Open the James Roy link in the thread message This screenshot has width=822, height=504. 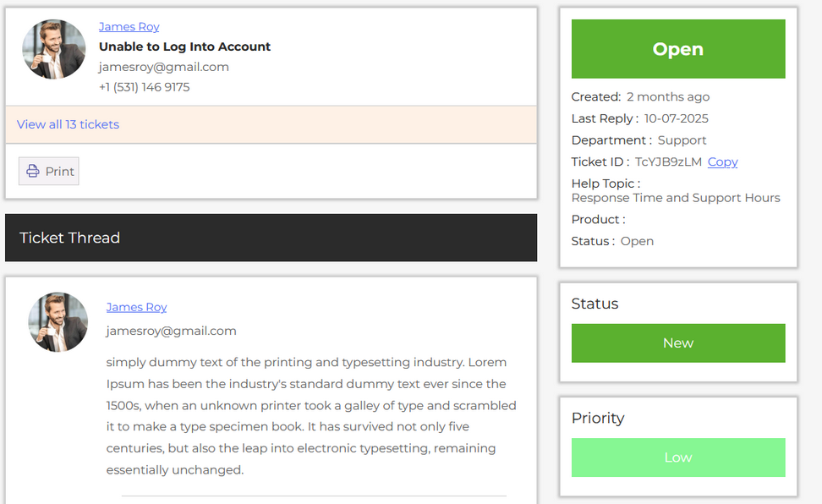pos(136,307)
